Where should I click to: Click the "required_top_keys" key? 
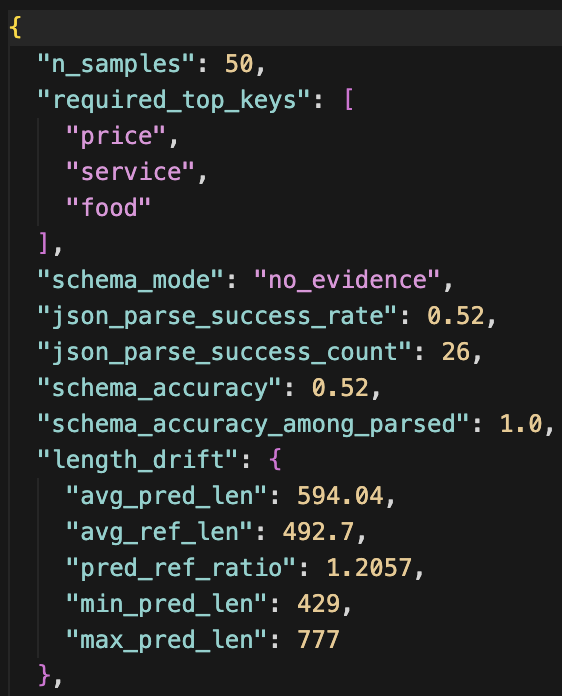(174, 100)
